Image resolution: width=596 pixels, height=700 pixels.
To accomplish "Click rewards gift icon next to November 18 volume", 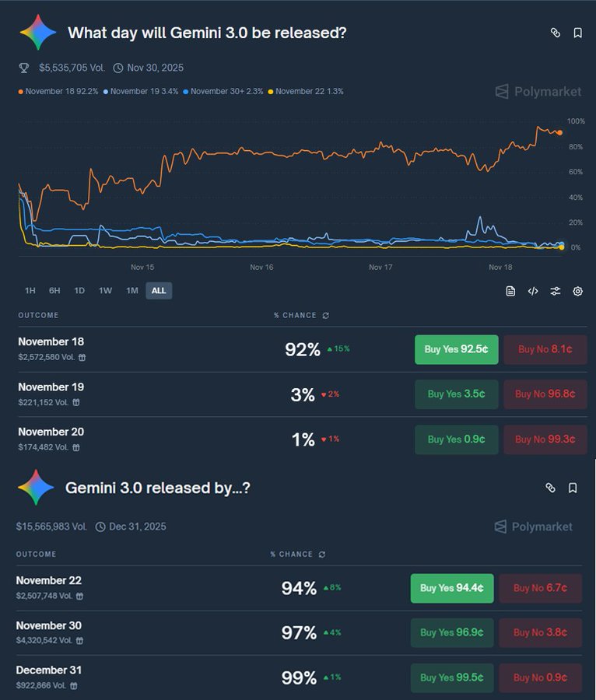I will [x=82, y=357].
